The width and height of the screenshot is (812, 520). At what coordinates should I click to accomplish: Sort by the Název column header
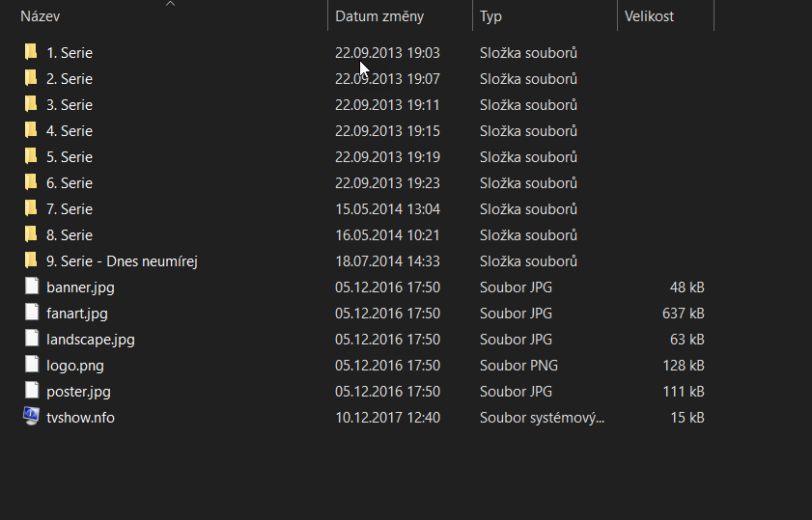tap(42, 16)
